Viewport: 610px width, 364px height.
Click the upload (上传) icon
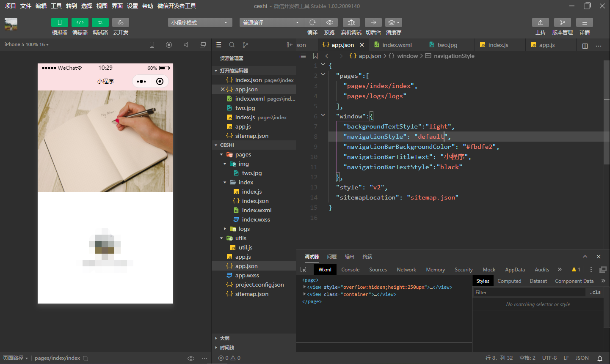(541, 22)
